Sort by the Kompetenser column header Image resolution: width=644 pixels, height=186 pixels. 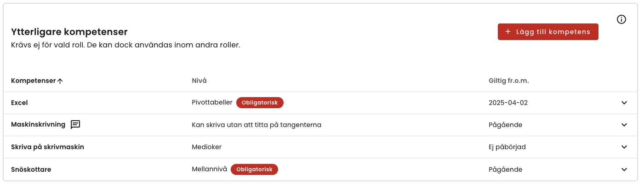[33, 81]
